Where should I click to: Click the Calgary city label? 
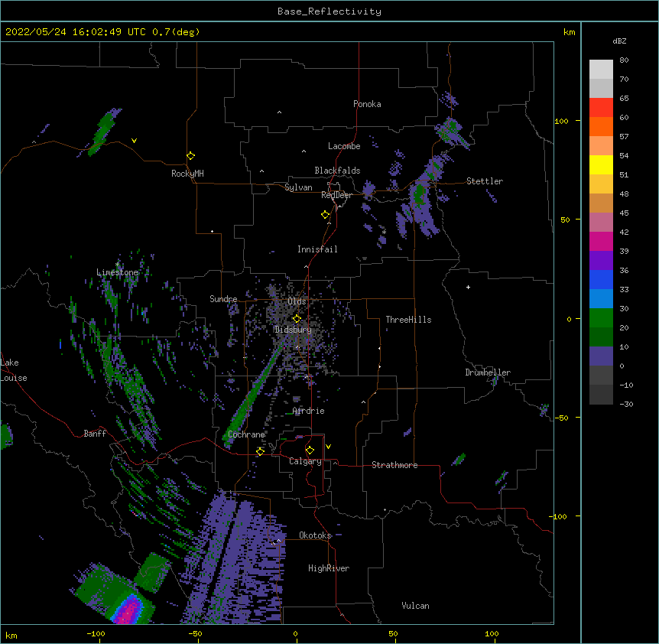click(305, 461)
